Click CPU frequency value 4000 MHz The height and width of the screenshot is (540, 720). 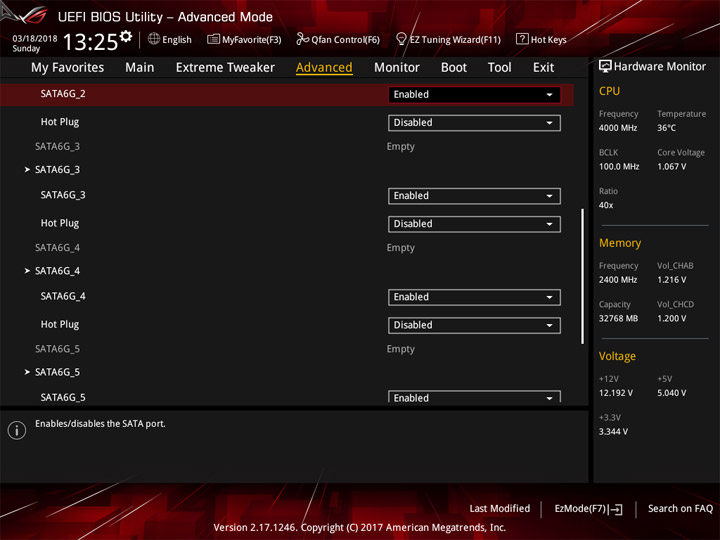pos(618,128)
